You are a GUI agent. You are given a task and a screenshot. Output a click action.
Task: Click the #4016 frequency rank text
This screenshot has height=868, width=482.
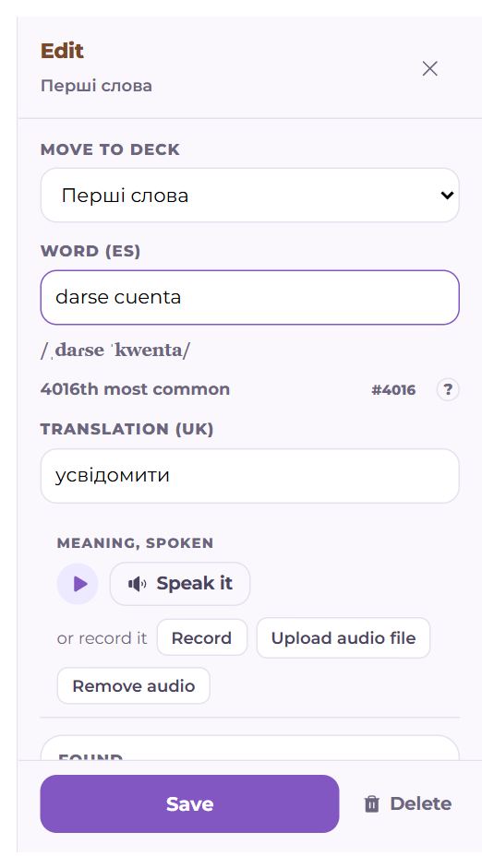click(393, 390)
